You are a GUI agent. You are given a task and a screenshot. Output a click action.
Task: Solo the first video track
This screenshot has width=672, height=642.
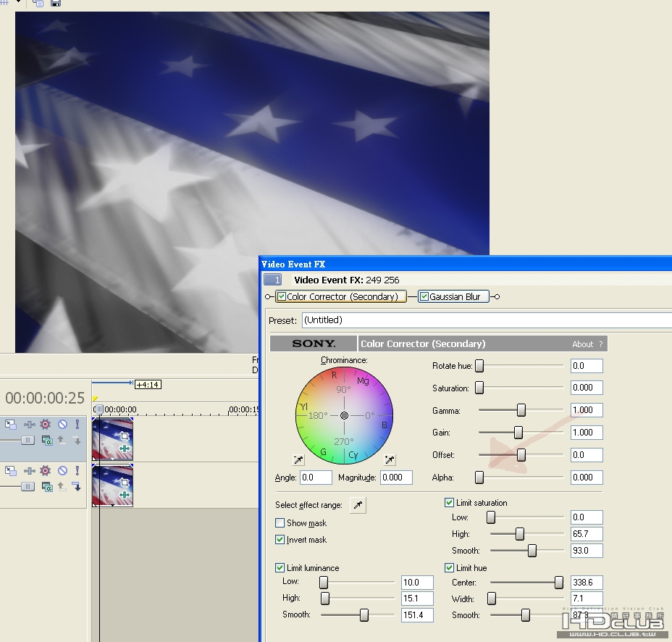[77, 425]
